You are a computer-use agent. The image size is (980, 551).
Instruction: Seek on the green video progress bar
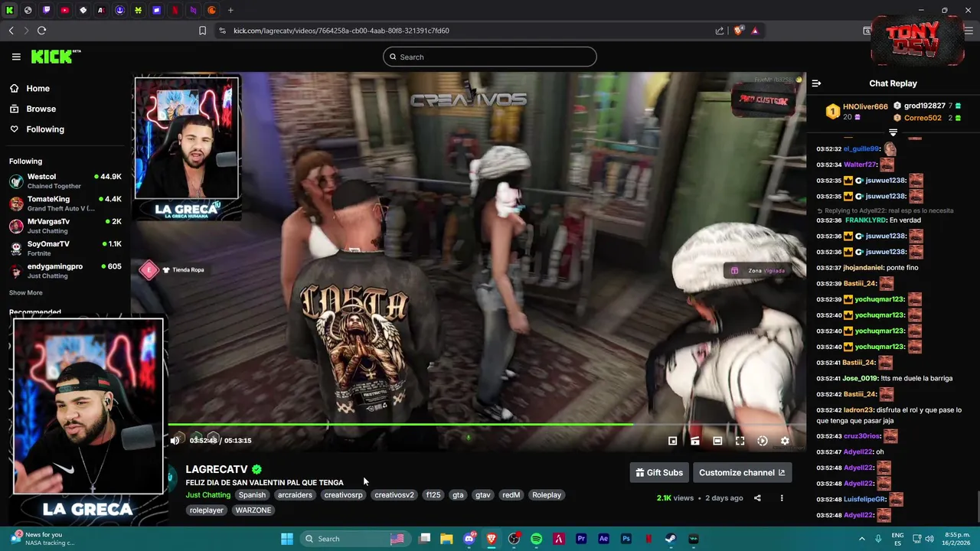point(486,424)
